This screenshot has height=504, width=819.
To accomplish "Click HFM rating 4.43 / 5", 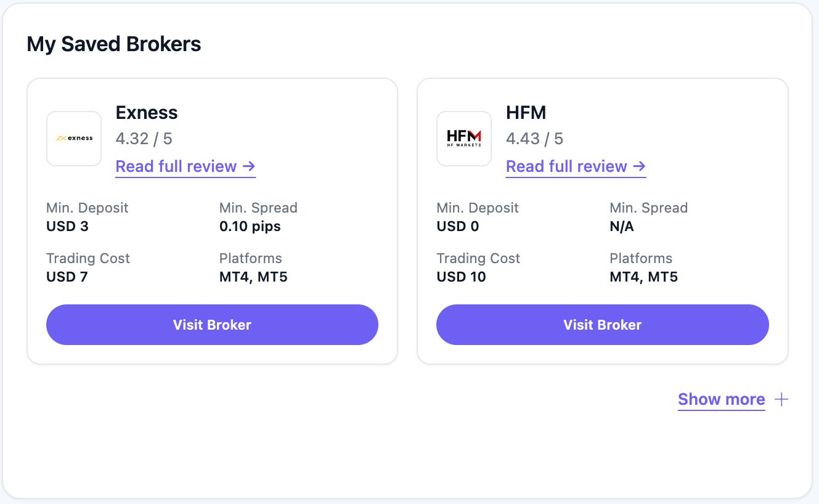I will (x=534, y=139).
